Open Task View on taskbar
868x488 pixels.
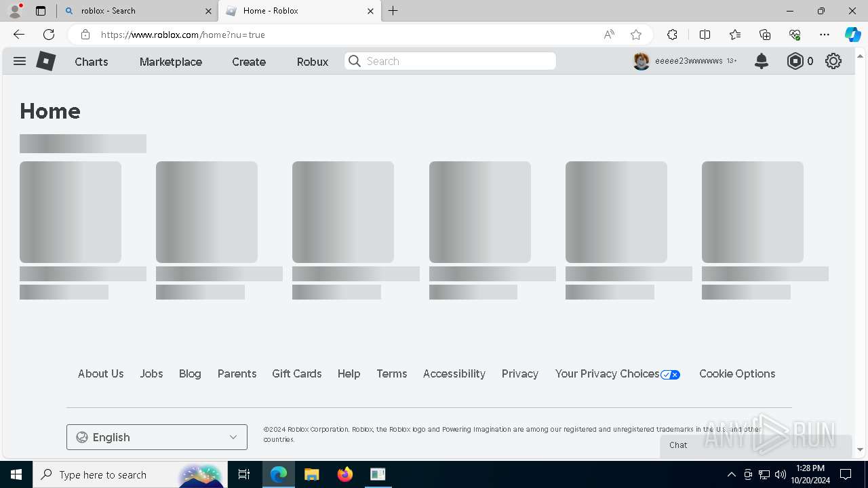pos(244,474)
